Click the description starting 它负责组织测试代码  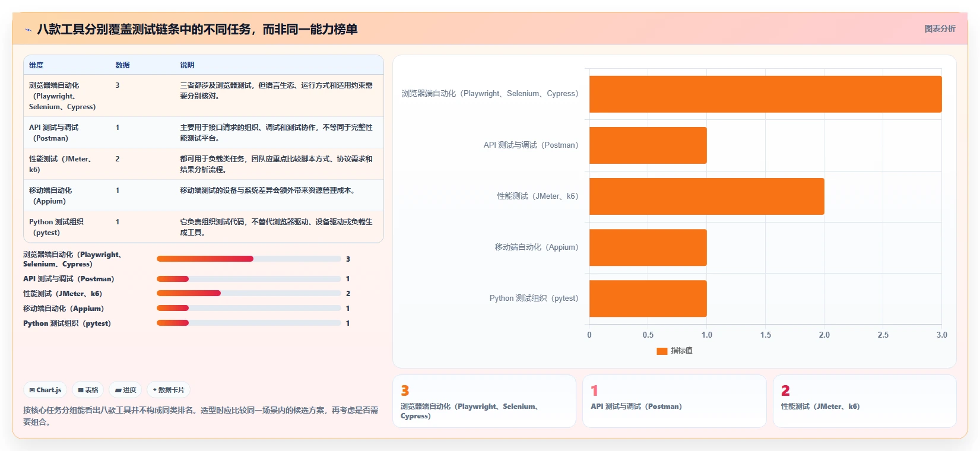(x=277, y=227)
